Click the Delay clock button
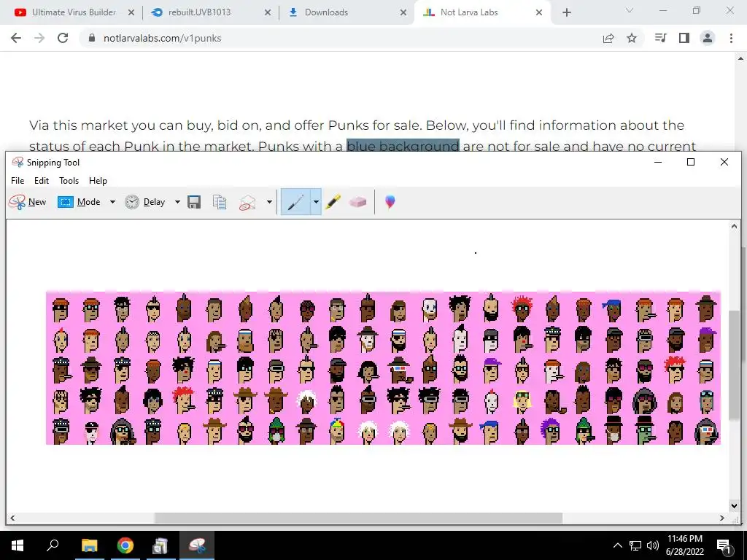Viewport: 747px width, 560px height. tap(145, 202)
